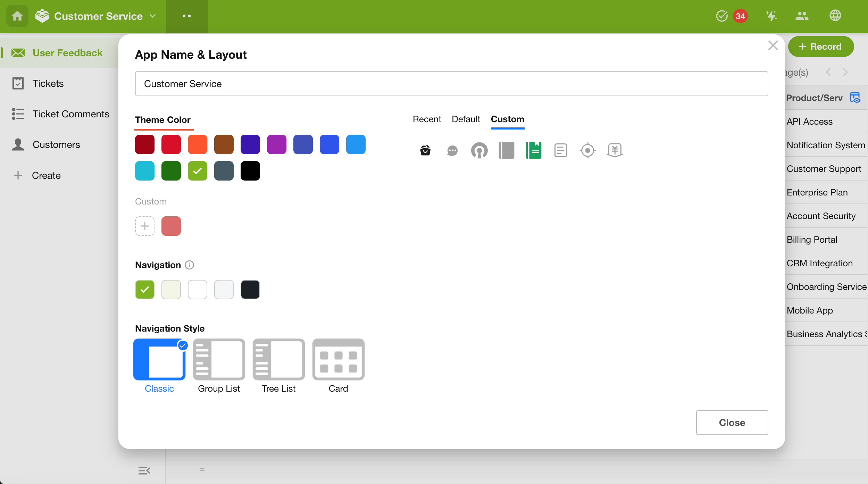This screenshot has height=484, width=868.
Task: Choose the crosshair target app icon
Action: click(x=587, y=150)
